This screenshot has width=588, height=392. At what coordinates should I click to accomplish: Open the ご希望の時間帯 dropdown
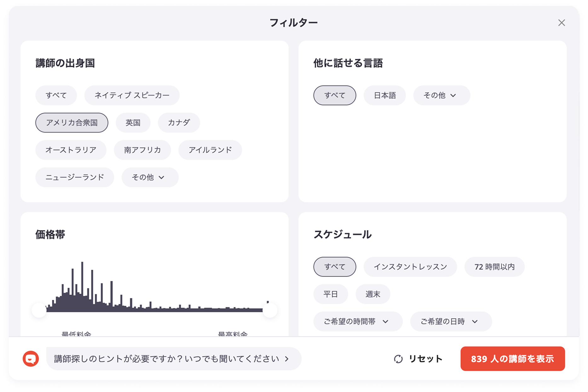point(357,321)
